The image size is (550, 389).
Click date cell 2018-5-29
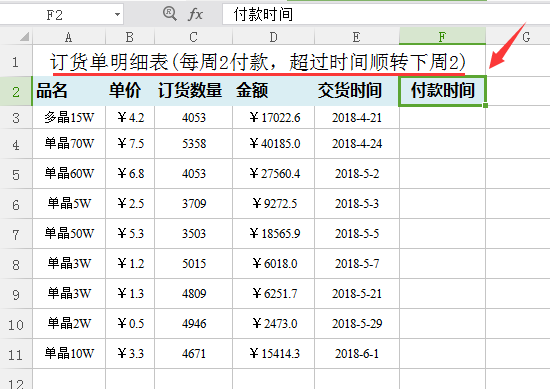pyautogui.click(x=357, y=323)
